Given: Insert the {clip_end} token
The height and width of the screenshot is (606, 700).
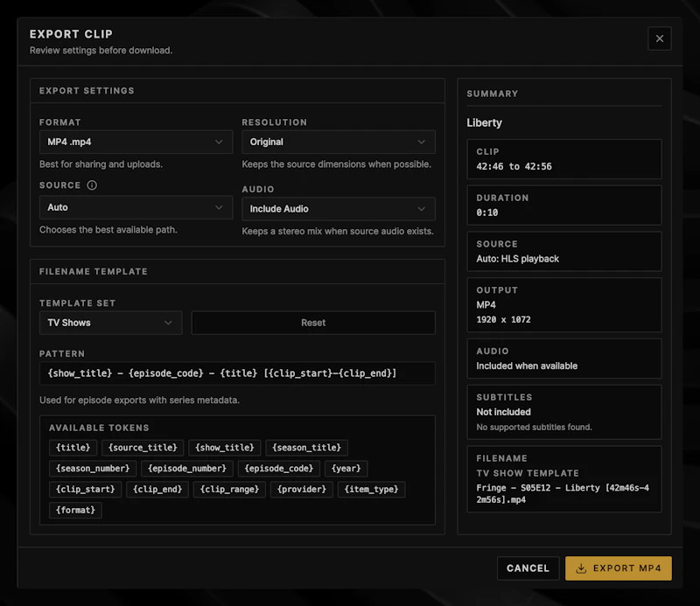Looking at the screenshot, I should (157, 490).
